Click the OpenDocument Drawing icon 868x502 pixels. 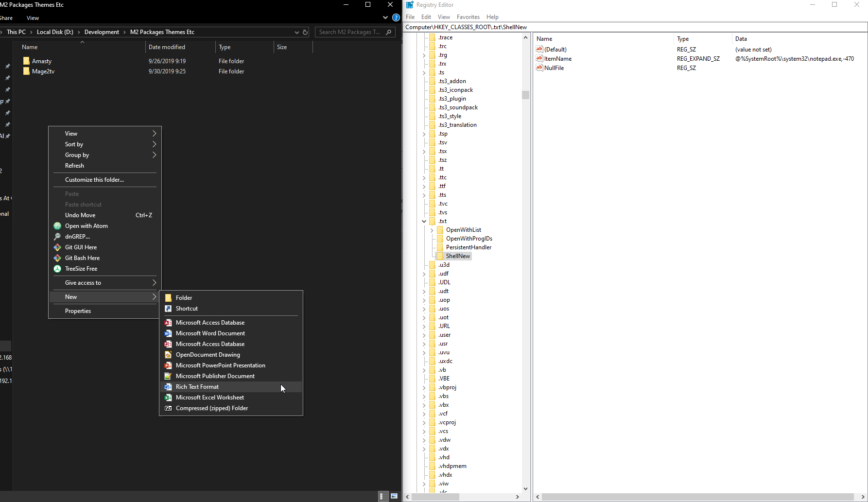point(168,355)
